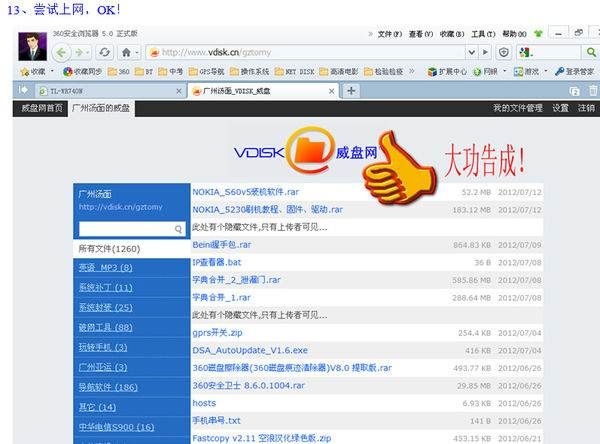Close the TL-WR740N tab
The image size is (600, 444).
point(179,91)
